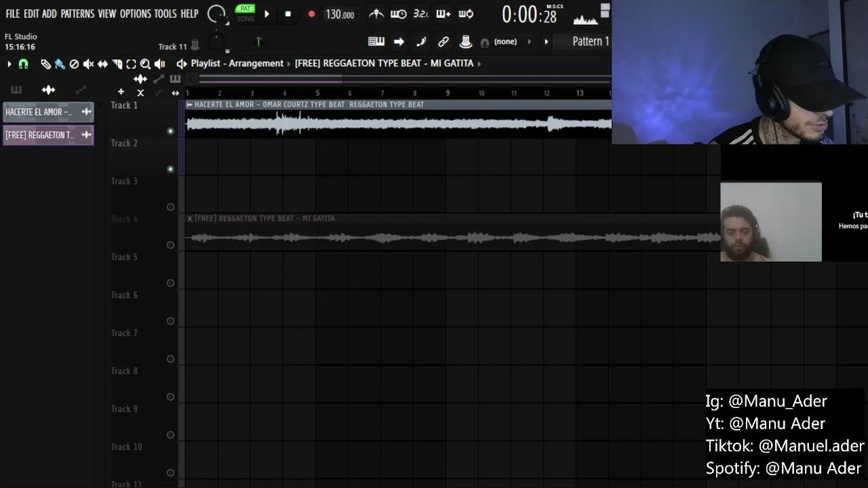Toggle Track 7 mute switch
The height and width of the screenshot is (488, 868).
[x=170, y=359]
